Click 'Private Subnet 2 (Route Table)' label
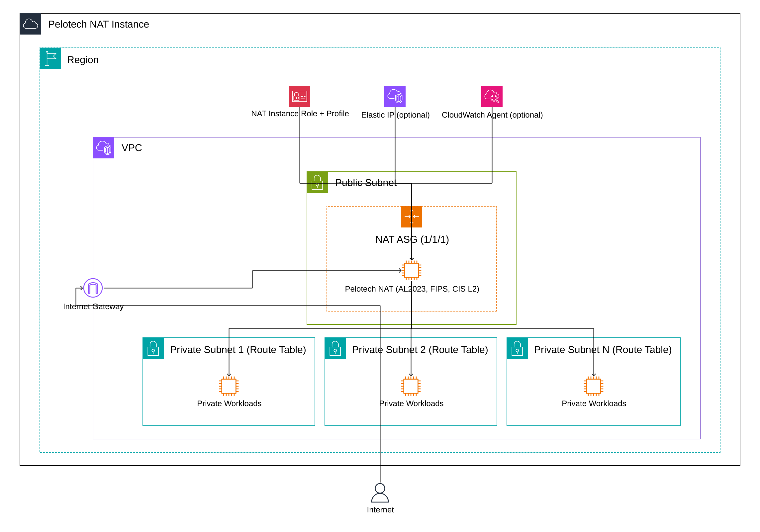The image size is (760, 532). point(420,350)
